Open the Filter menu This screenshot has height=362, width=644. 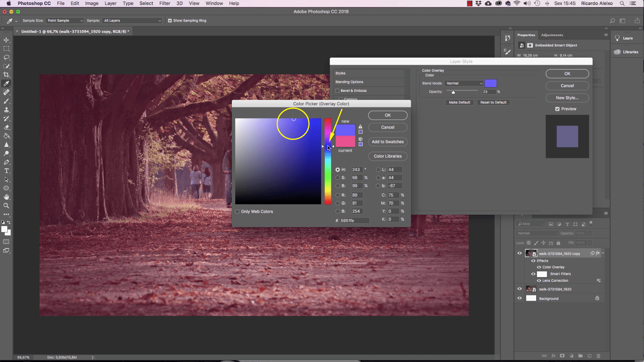(x=165, y=3)
